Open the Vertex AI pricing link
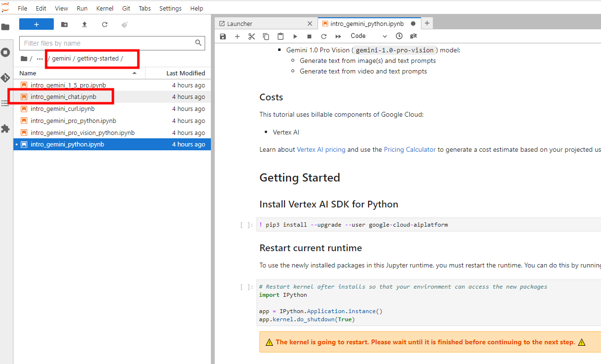Screen dimensions: 601x364 [321, 149]
